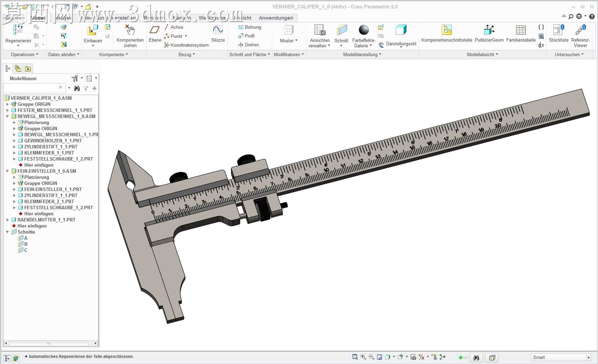Open the Anwendungen ribbon tab
This screenshot has width=598, height=364.
[x=276, y=18]
